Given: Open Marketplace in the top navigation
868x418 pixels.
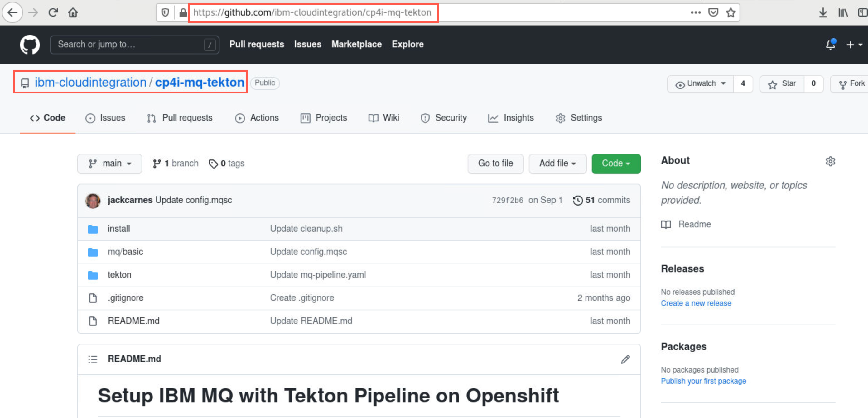Looking at the screenshot, I should pyautogui.click(x=356, y=44).
